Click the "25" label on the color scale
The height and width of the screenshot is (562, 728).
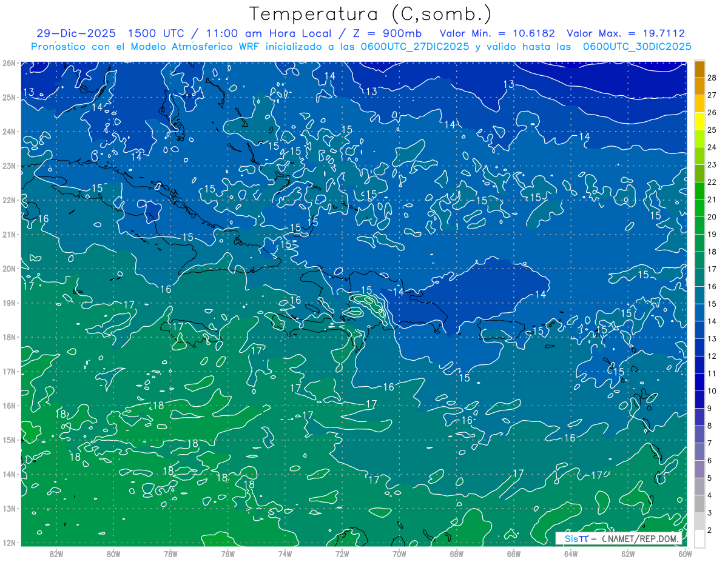tap(712, 129)
